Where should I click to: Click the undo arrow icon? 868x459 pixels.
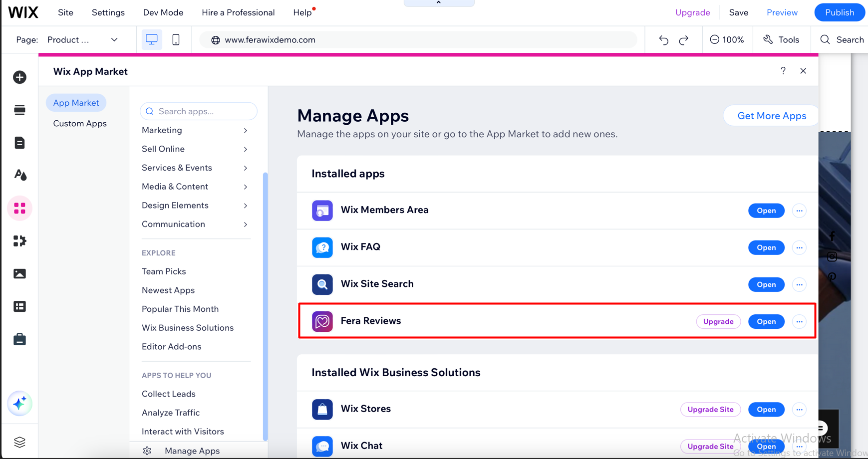pyautogui.click(x=663, y=39)
